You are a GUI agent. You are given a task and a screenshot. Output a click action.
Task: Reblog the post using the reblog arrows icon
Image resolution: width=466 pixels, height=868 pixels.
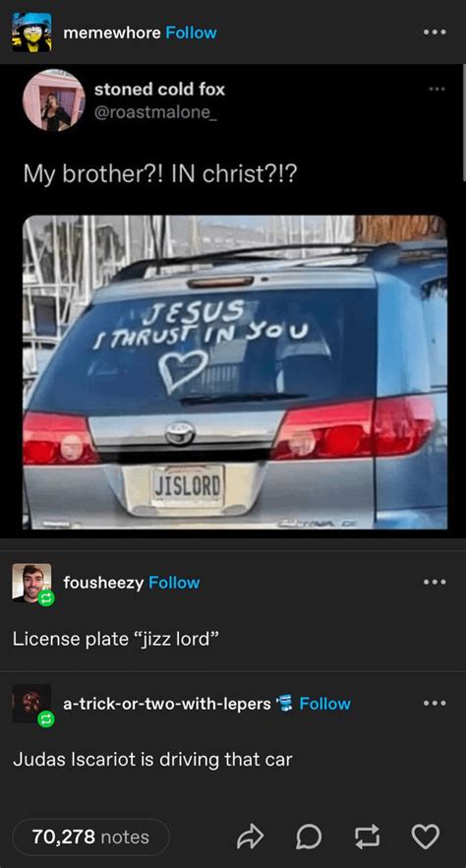point(367,837)
